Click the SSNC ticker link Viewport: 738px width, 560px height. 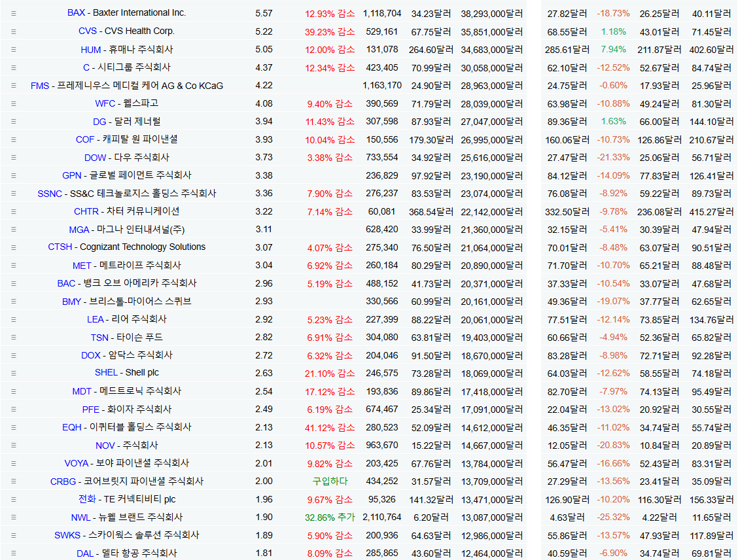tap(50, 194)
